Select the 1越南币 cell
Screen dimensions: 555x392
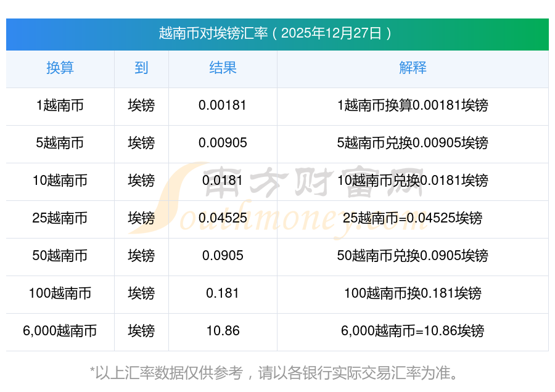point(60,105)
